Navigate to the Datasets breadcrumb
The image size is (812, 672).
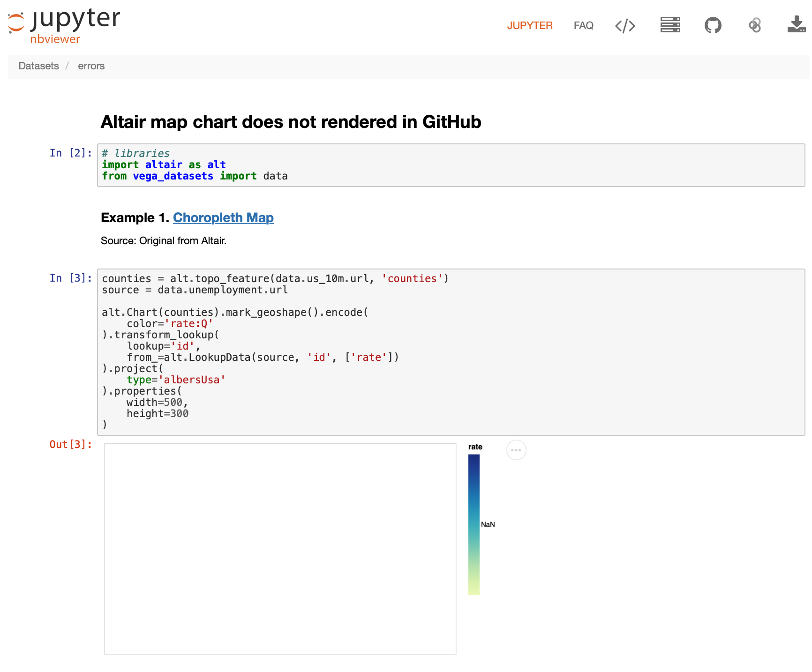(x=38, y=66)
